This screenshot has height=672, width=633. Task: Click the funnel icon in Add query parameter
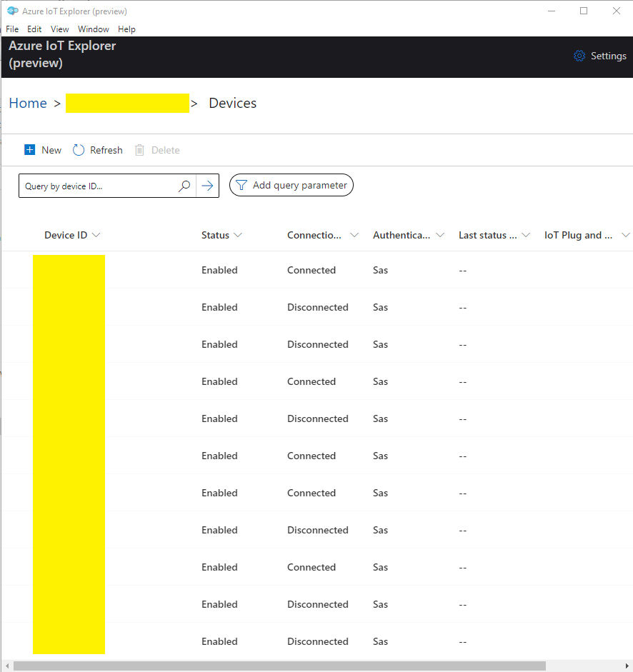coord(241,186)
